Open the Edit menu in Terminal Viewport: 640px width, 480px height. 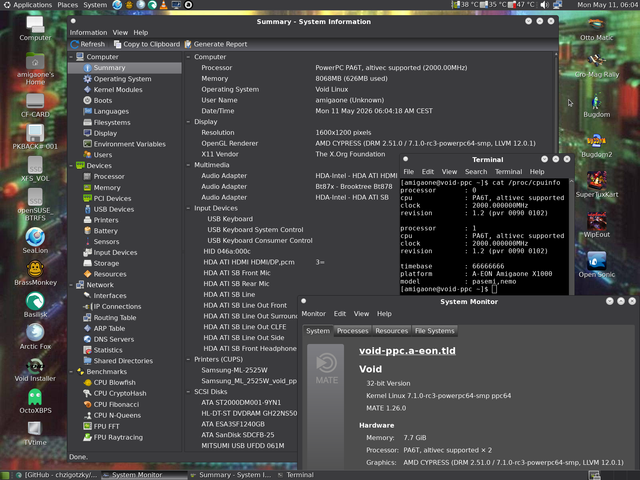(428, 172)
